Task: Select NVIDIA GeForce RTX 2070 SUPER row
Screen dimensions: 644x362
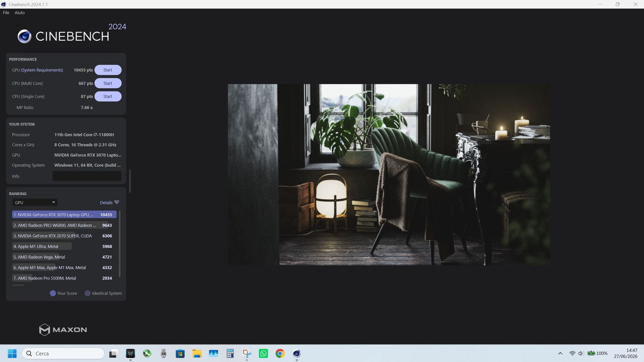Action: (64, 236)
